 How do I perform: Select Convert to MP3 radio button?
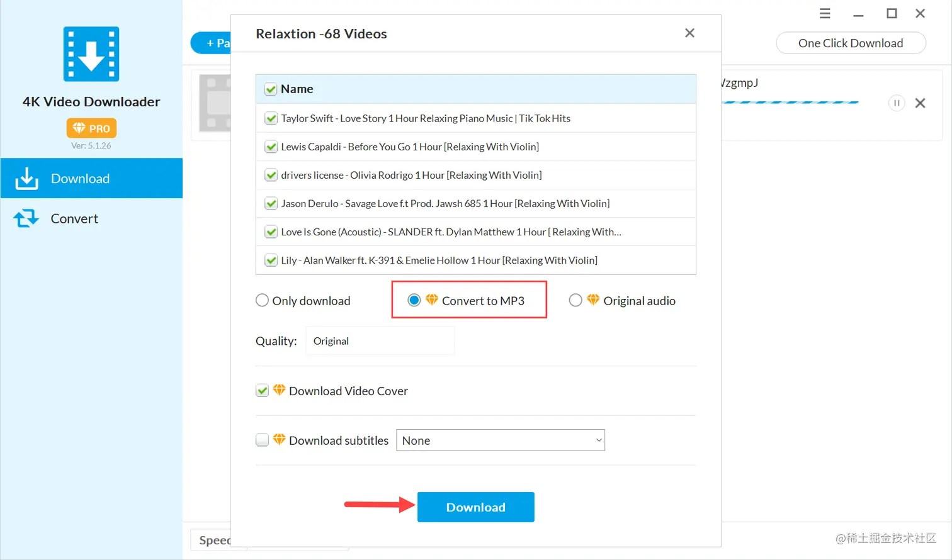(x=414, y=300)
